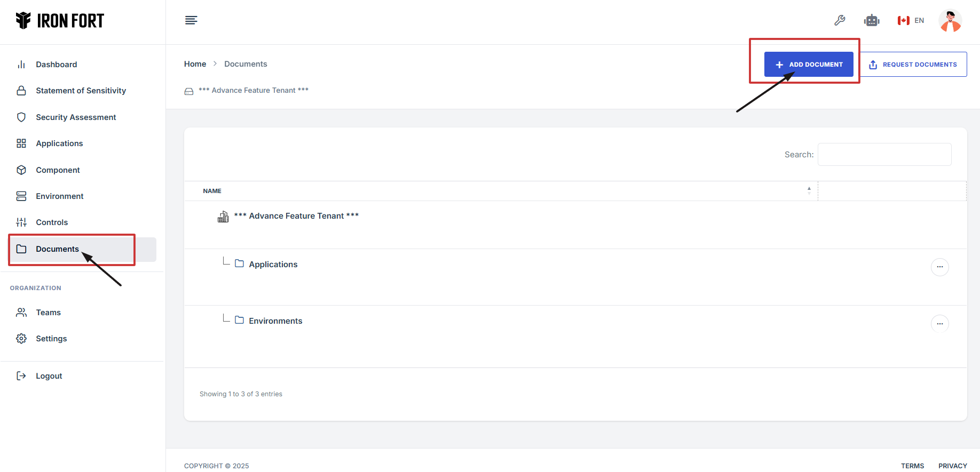
Task: Open Dashboard in the sidebar
Action: pyautogui.click(x=57, y=65)
